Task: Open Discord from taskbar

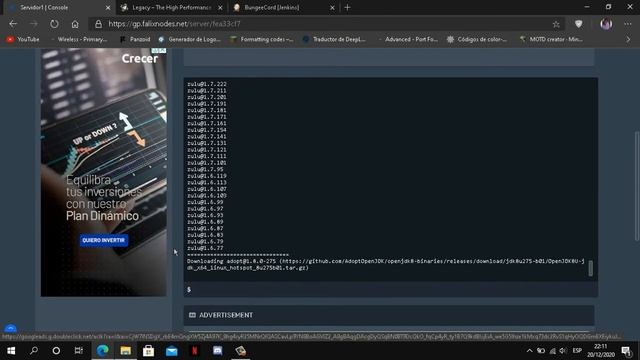Action: click(x=218, y=351)
